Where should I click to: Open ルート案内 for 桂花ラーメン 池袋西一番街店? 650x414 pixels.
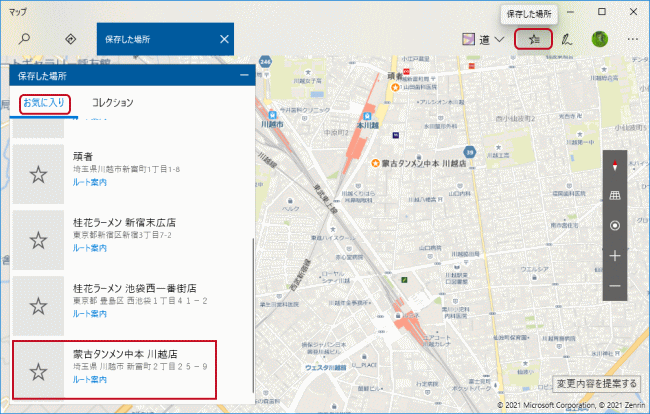coord(90,314)
